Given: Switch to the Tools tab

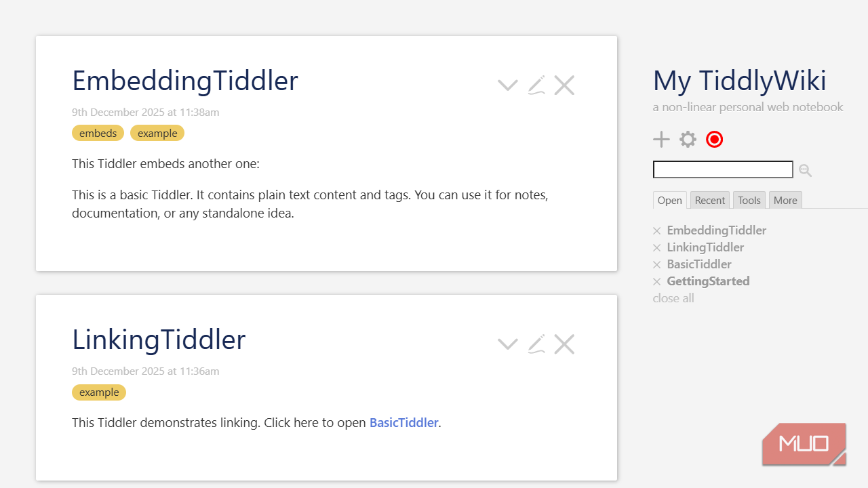Looking at the screenshot, I should (749, 200).
